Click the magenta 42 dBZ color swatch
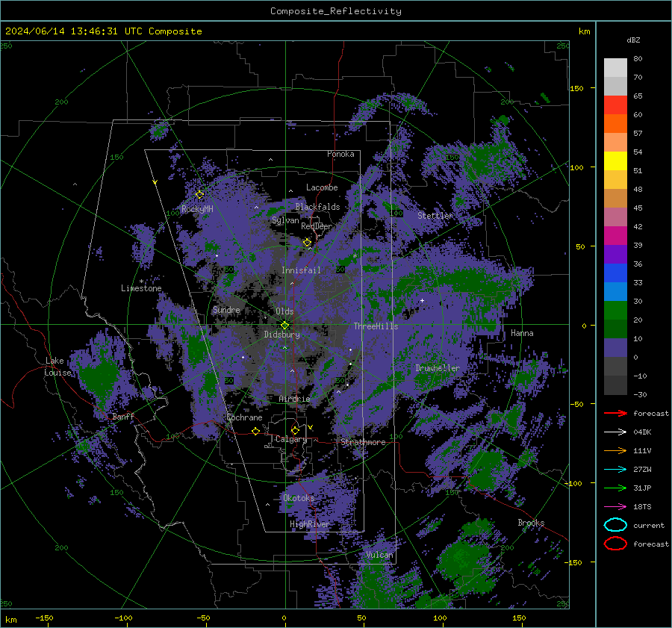The image size is (672, 628). 615,236
